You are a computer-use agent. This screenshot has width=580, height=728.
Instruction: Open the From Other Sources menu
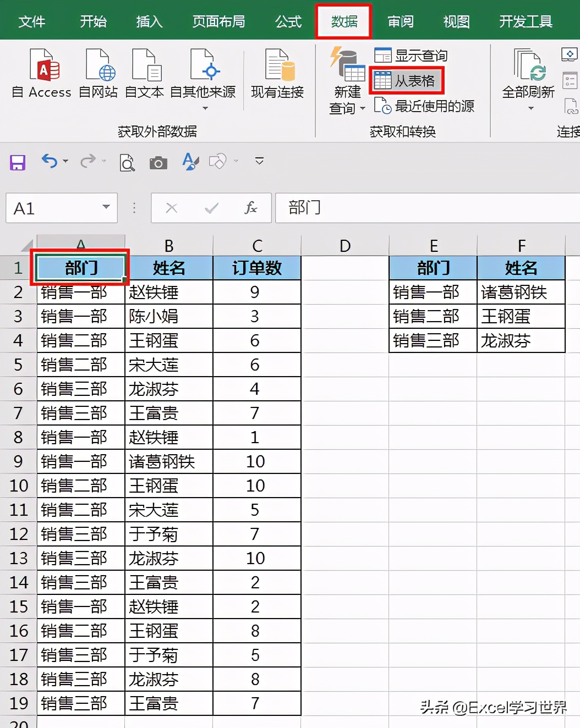203,80
